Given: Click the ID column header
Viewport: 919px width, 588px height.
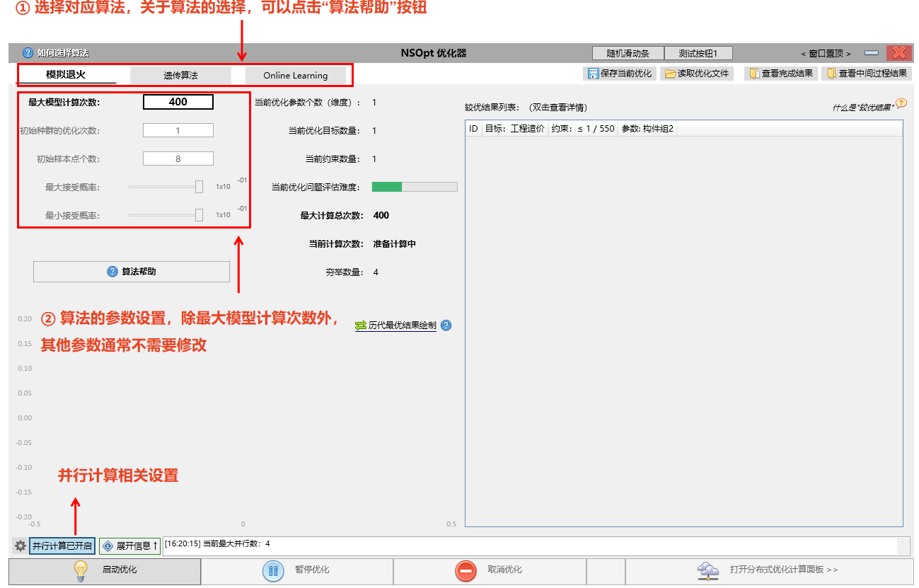Looking at the screenshot, I should pyautogui.click(x=473, y=129).
